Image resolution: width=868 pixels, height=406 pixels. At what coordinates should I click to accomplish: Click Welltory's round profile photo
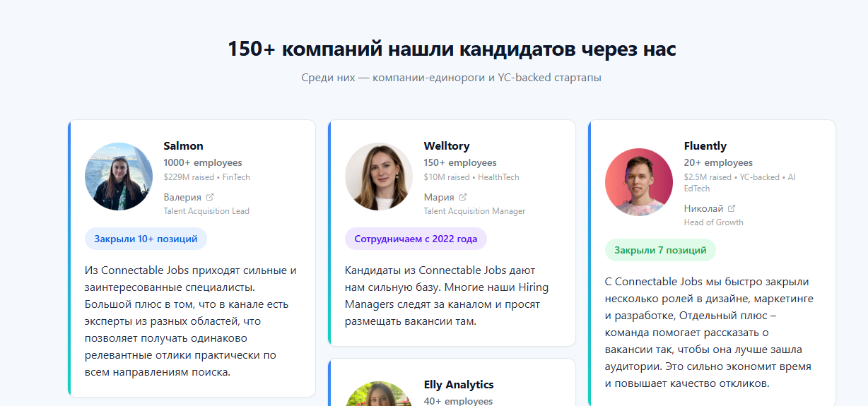point(379,177)
